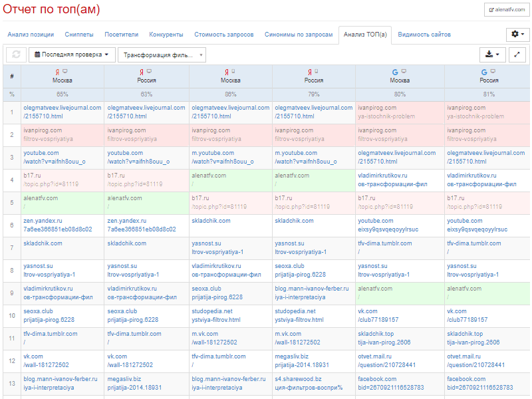Go to the Синонимы по запросам tab

point(299,35)
